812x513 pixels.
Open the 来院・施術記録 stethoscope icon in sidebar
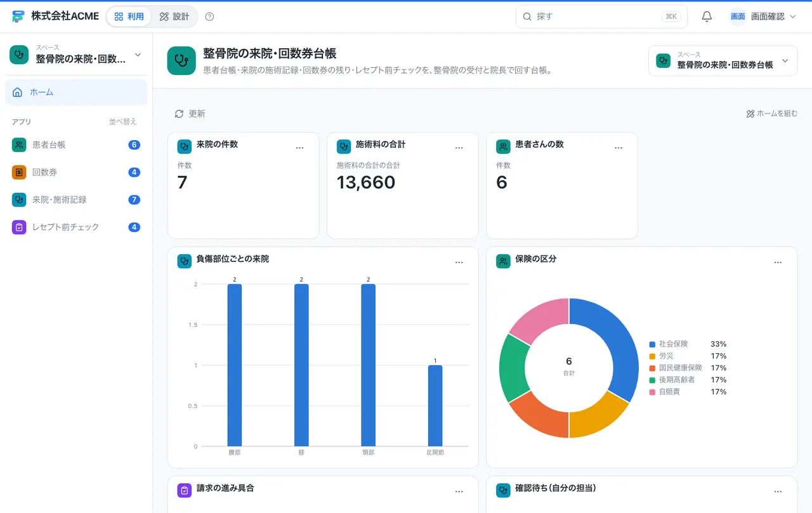click(19, 200)
